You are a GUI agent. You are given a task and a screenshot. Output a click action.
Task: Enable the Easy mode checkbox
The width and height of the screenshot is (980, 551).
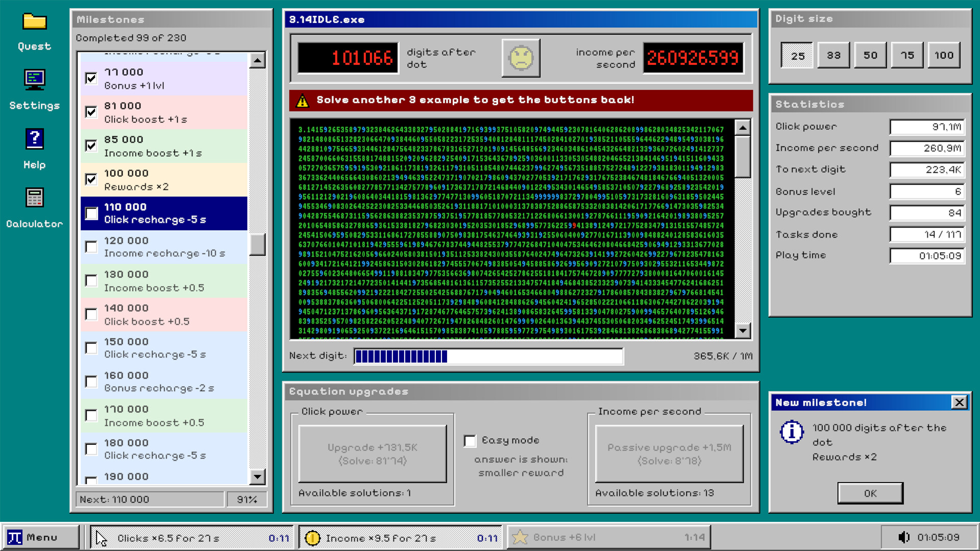pos(470,441)
